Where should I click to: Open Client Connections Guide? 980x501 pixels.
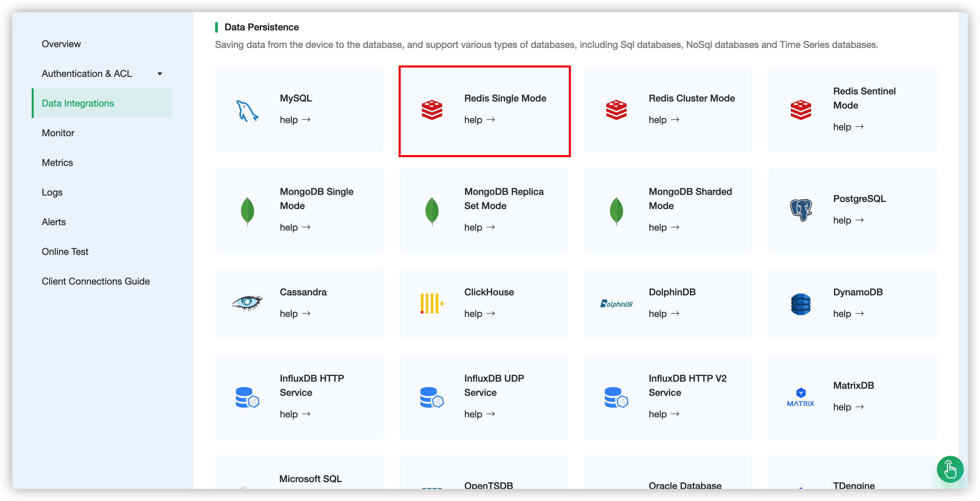pos(96,281)
